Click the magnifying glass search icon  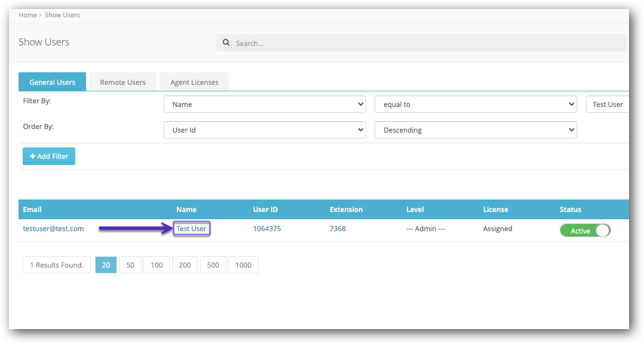click(x=226, y=42)
